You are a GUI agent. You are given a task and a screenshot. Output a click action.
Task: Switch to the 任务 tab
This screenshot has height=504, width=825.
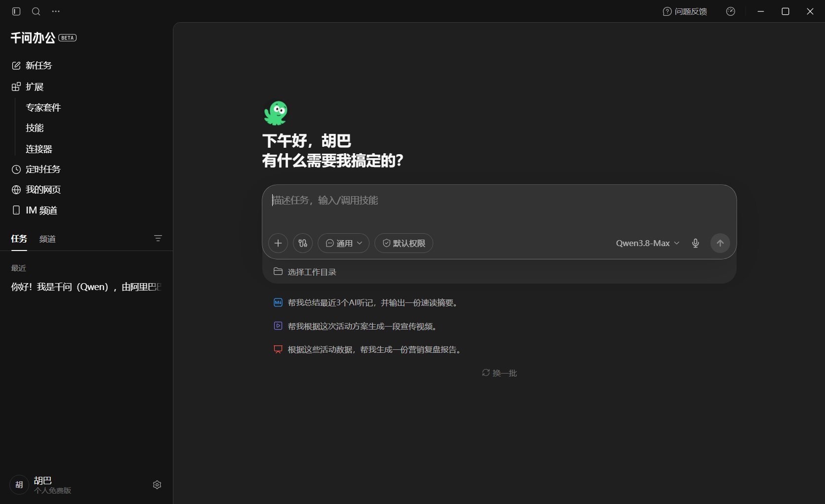click(19, 239)
